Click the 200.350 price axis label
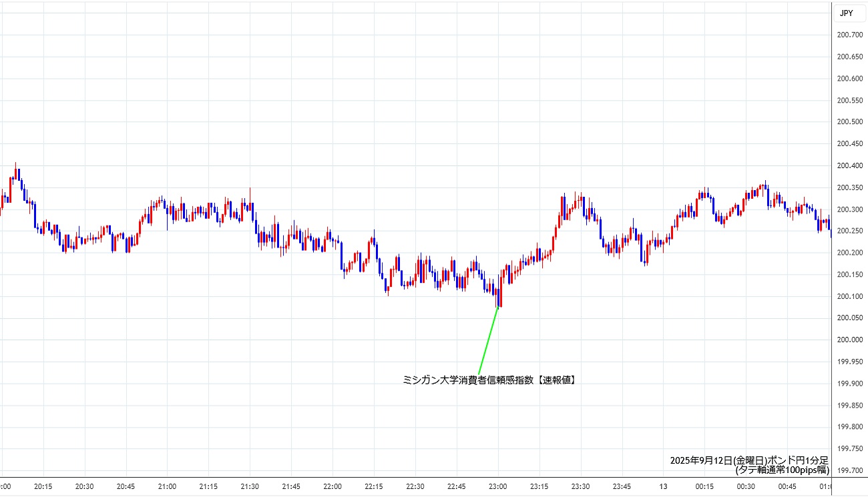868x497 pixels. (x=849, y=187)
